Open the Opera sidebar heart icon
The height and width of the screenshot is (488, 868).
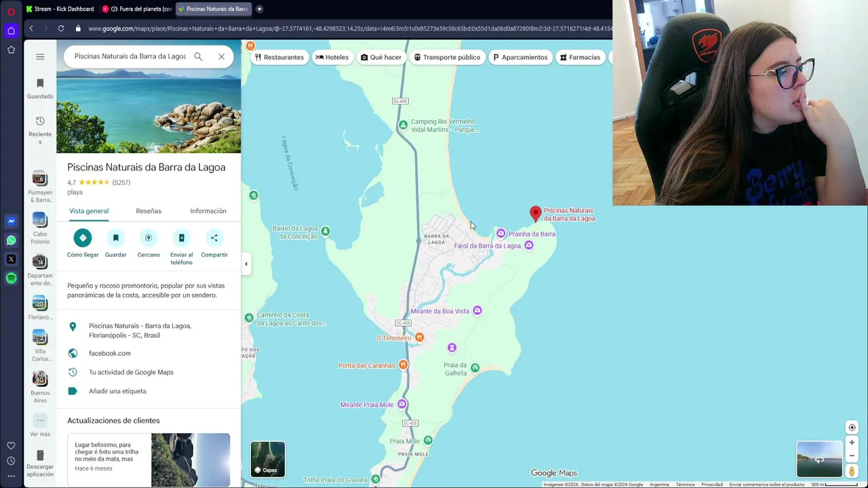click(11, 445)
